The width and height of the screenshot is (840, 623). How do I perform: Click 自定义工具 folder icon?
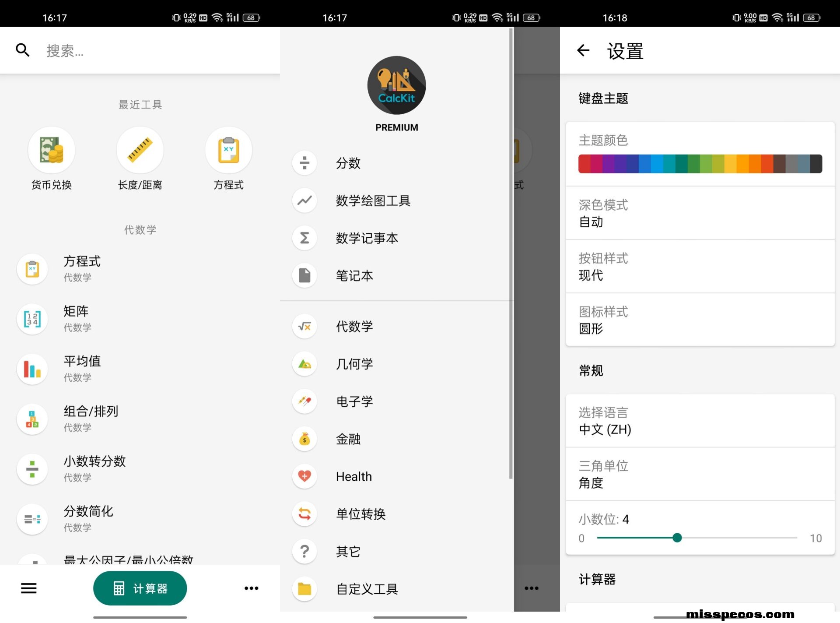[x=304, y=589]
